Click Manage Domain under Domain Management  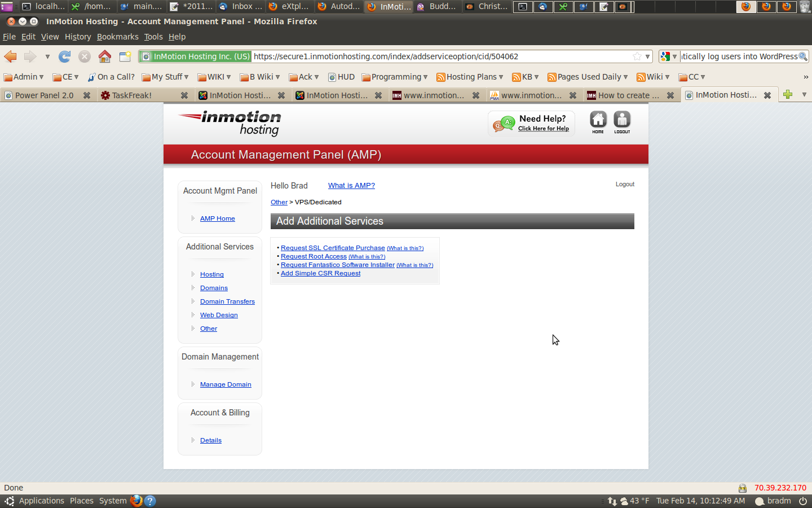point(226,384)
